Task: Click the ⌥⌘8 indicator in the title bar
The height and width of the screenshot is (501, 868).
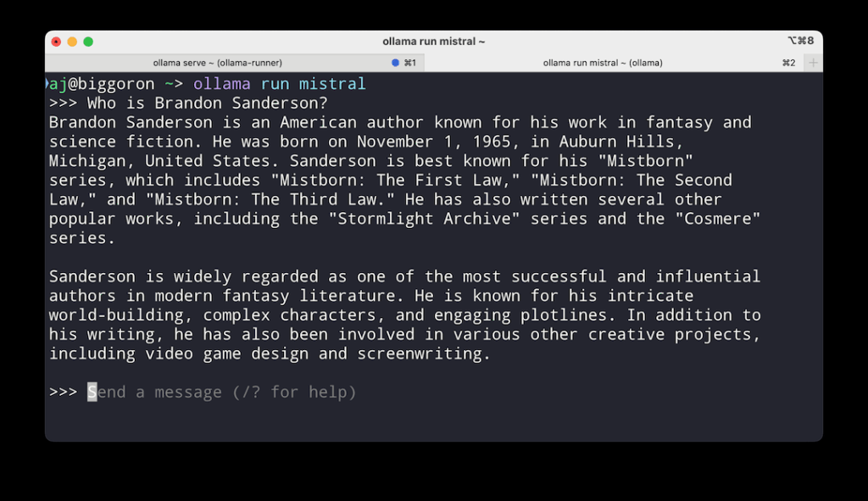Action: tap(801, 41)
